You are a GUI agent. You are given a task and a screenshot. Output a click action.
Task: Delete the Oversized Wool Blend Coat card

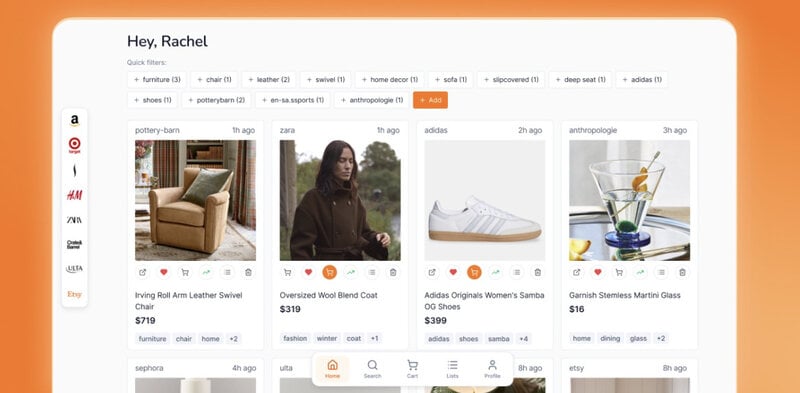tap(393, 273)
